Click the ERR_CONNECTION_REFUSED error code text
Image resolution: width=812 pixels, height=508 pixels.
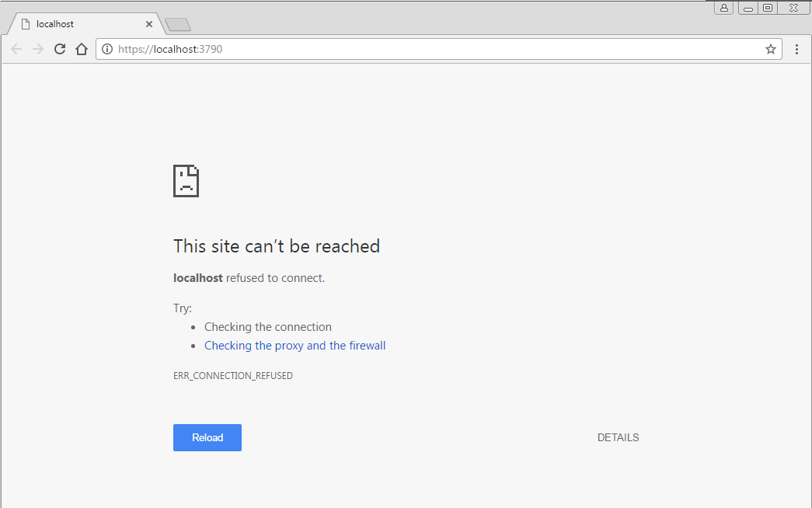click(x=233, y=376)
